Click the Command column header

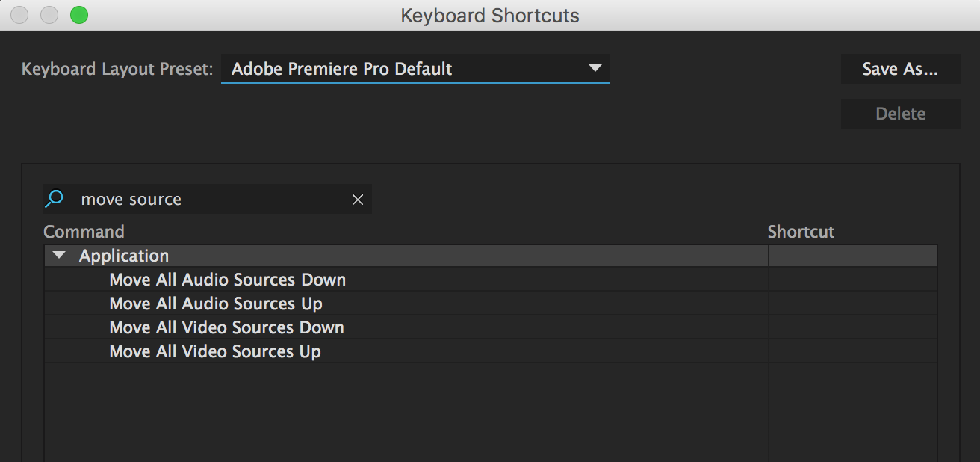[84, 232]
